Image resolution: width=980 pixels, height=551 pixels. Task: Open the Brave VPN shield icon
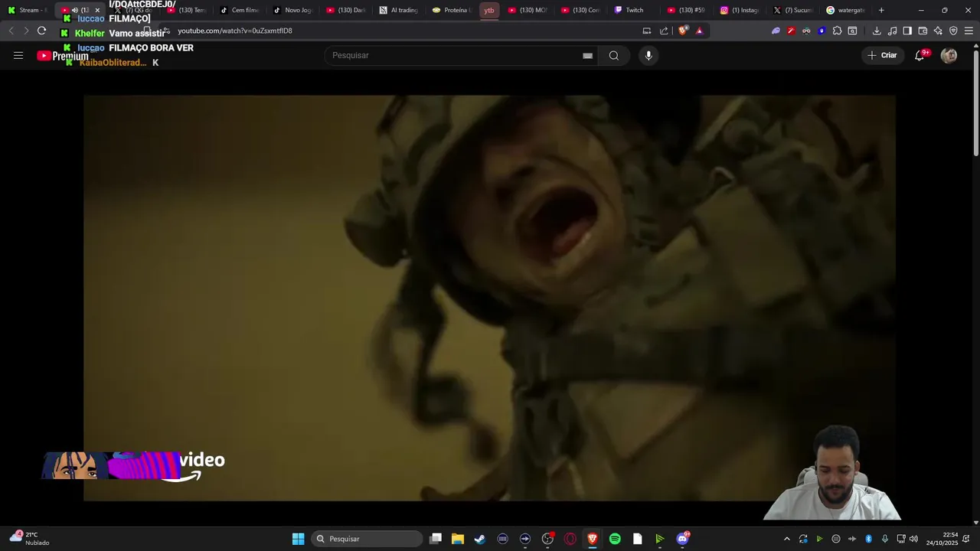click(x=953, y=31)
